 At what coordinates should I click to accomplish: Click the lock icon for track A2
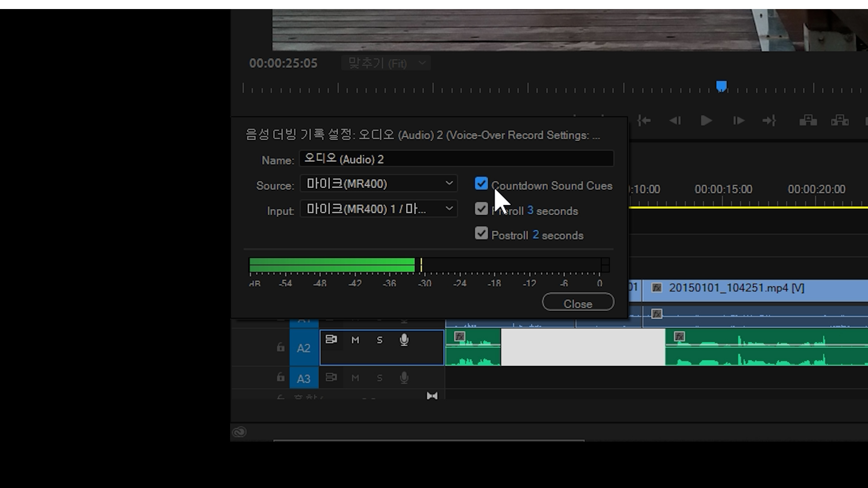click(281, 347)
